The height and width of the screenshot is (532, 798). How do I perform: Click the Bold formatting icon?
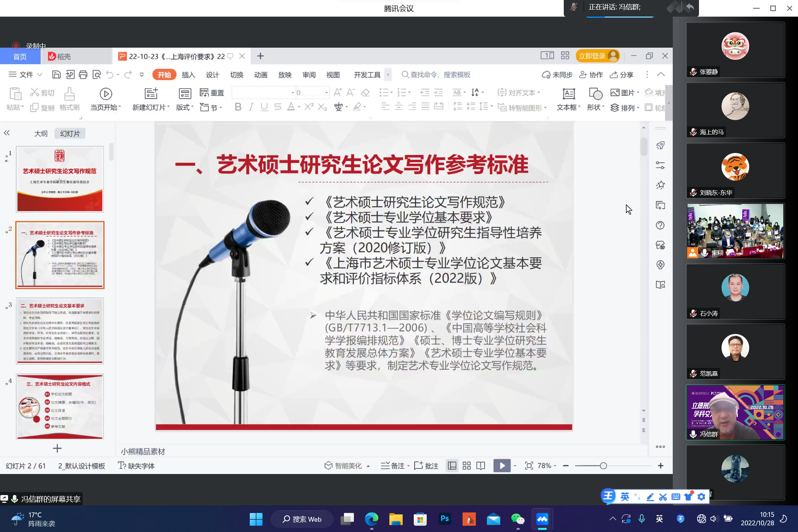[x=238, y=107]
